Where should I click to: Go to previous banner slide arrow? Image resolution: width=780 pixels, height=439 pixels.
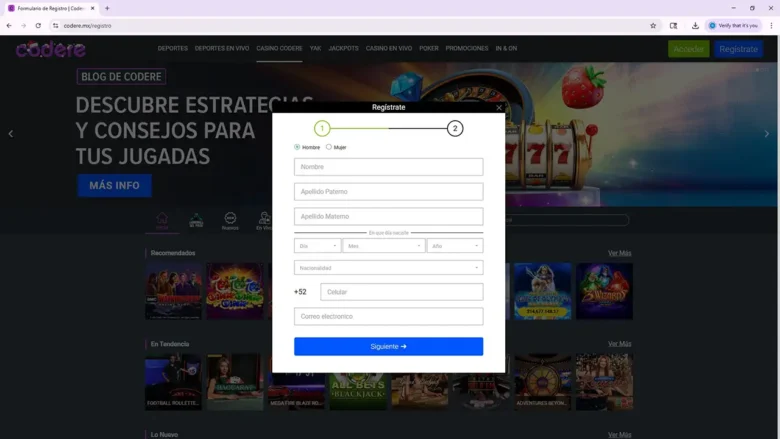pyautogui.click(x=11, y=134)
